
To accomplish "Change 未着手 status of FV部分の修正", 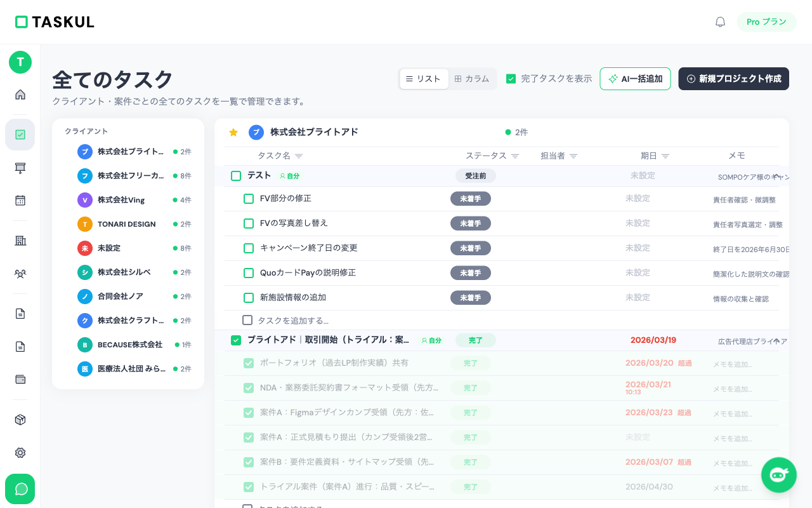I will [x=471, y=199].
